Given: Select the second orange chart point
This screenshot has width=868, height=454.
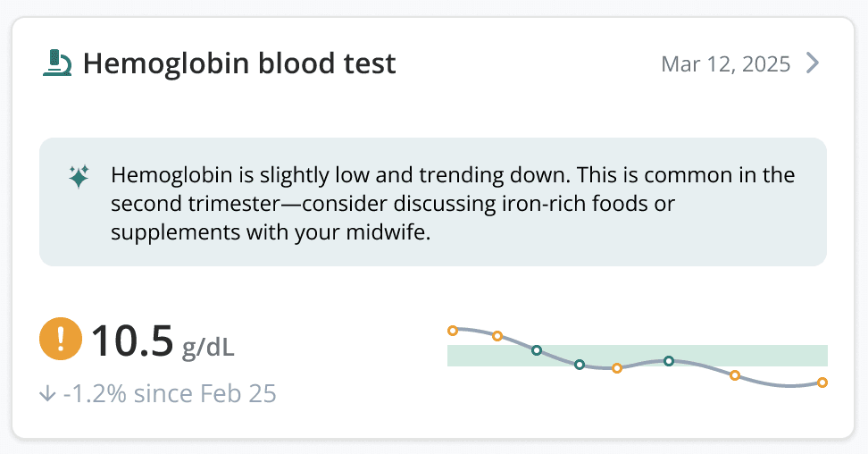Looking at the screenshot, I should 497,336.
